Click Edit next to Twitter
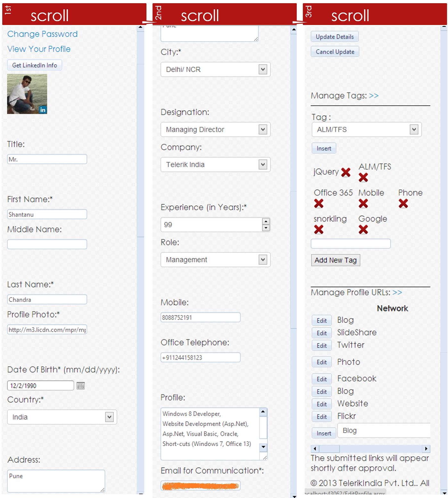Screen dimensions: 448x498 pos(321,345)
